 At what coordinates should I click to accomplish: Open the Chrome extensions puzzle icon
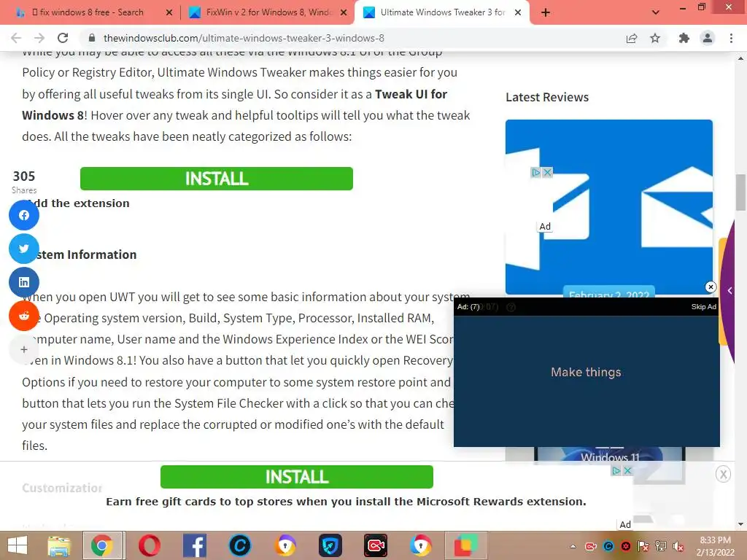coord(684,38)
